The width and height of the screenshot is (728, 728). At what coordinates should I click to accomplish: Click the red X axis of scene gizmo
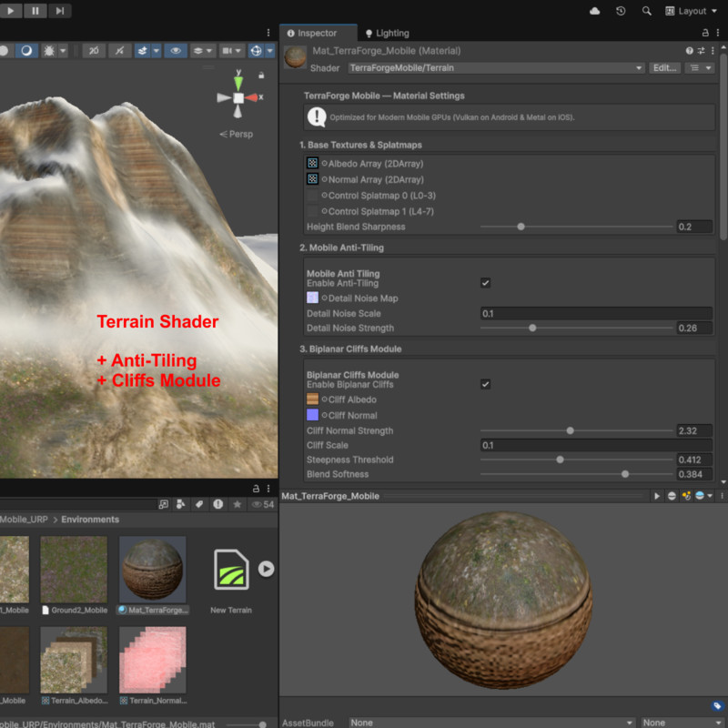click(x=254, y=97)
